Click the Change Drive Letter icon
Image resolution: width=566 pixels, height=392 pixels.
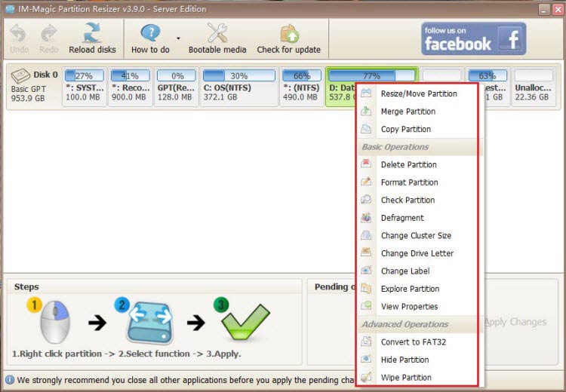(x=366, y=253)
